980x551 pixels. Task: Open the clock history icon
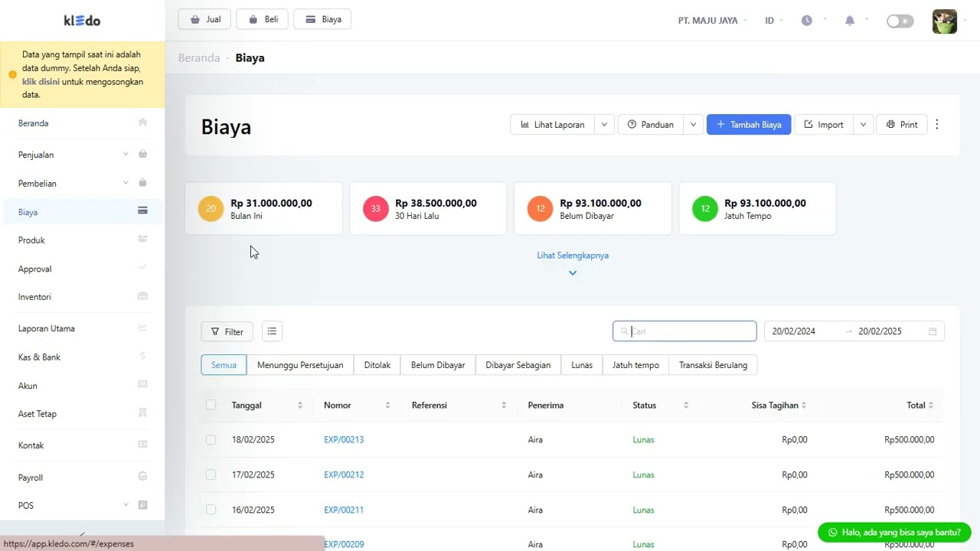(x=807, y=21)
